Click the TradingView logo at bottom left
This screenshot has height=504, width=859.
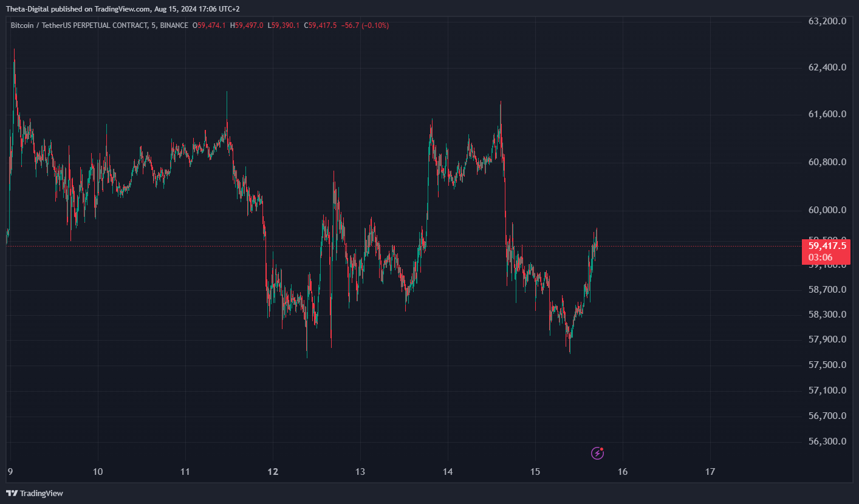[35, 493]
